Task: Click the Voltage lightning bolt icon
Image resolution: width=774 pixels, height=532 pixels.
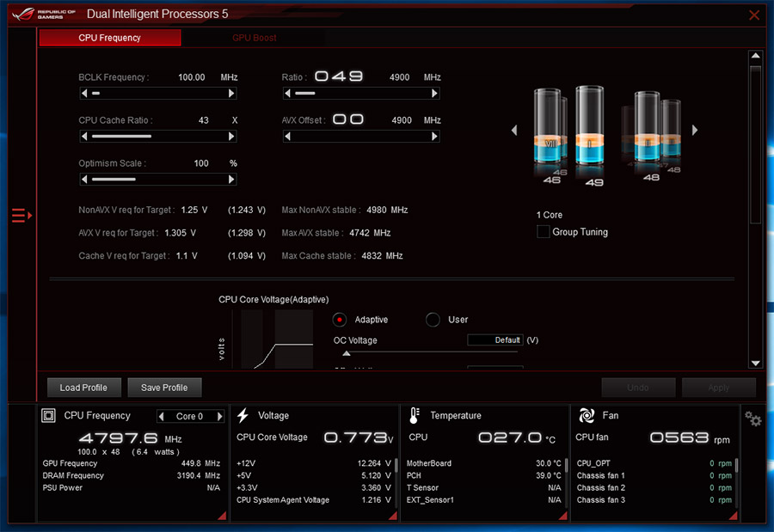Action: pyautogui.click(x=243, y=415)
